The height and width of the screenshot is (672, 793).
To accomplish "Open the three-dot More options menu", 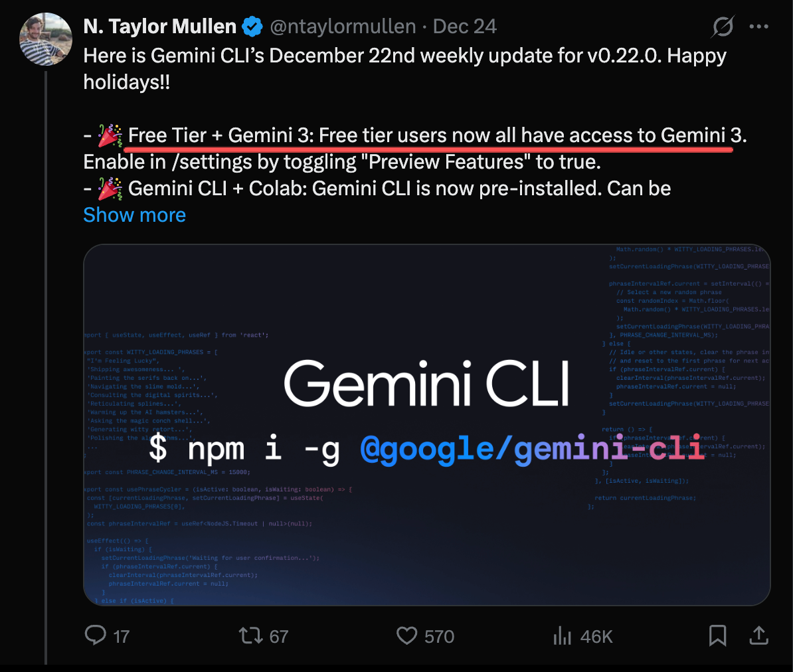I will coord(758,27).
